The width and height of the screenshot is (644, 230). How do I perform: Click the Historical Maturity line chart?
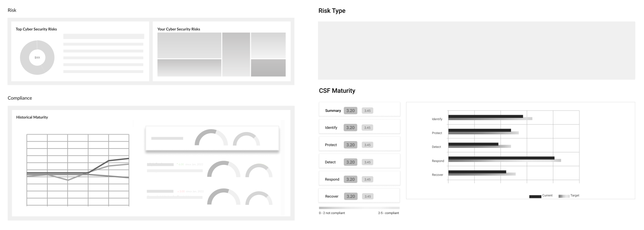[x=78, y=170]
